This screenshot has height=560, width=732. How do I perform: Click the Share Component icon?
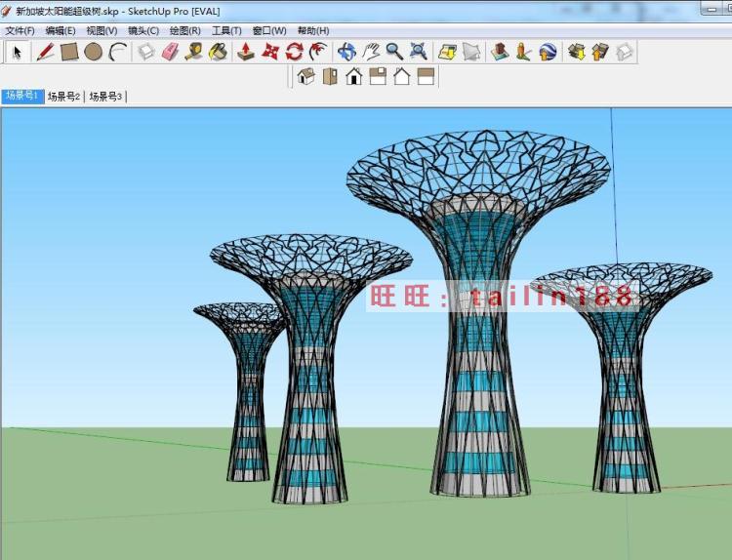pos(625,52)
